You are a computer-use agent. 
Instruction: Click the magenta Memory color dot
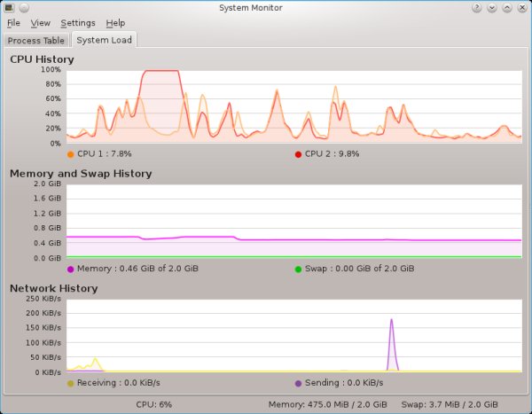pos(71,269)
